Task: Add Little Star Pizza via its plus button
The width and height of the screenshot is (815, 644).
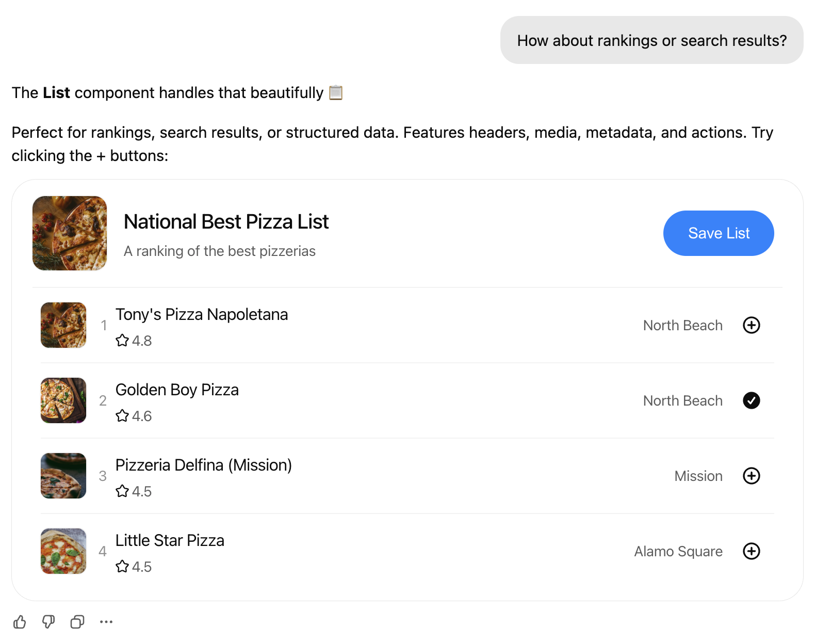Action: (x=752, y=551)
